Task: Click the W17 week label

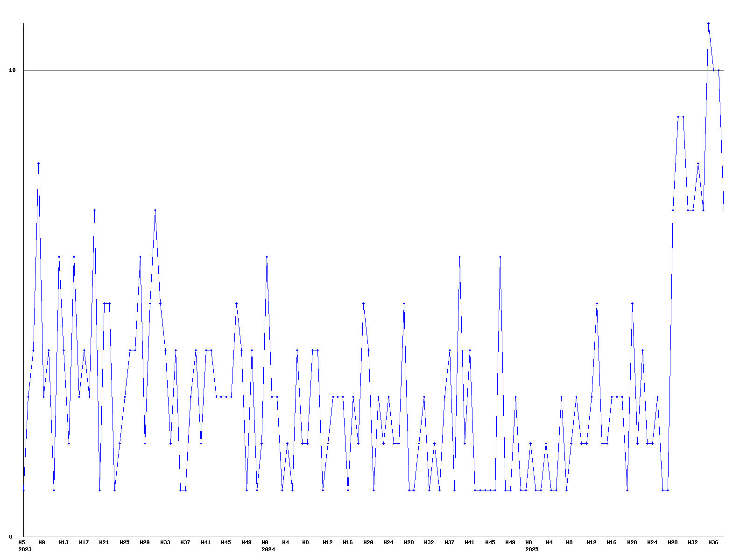Action: pyautogui.click(x=84, y=543)
